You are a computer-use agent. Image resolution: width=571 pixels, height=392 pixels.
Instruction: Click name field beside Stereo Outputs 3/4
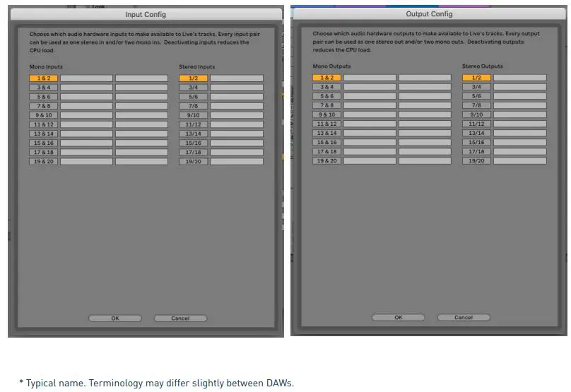(520, 87)
